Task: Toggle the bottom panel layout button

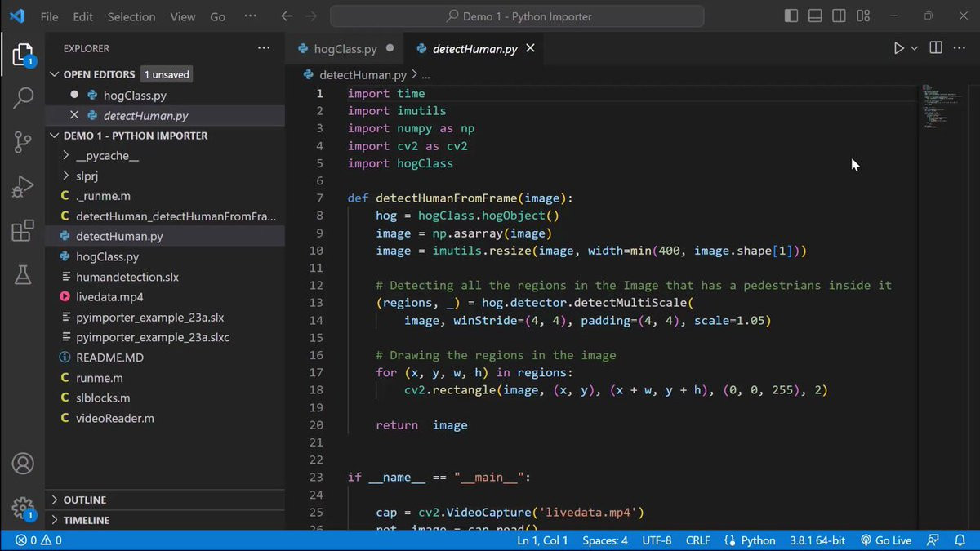Action: pyautogui.click(x=815, y=16)
